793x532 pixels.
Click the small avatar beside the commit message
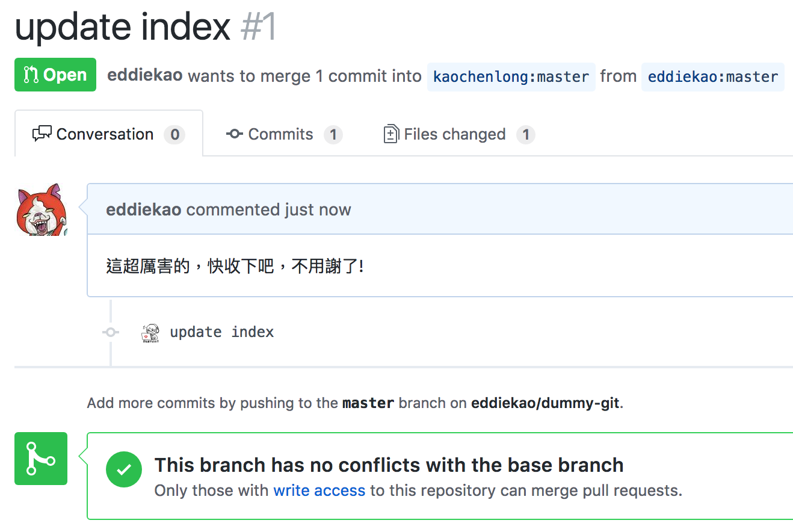click(x=149, y=332)
